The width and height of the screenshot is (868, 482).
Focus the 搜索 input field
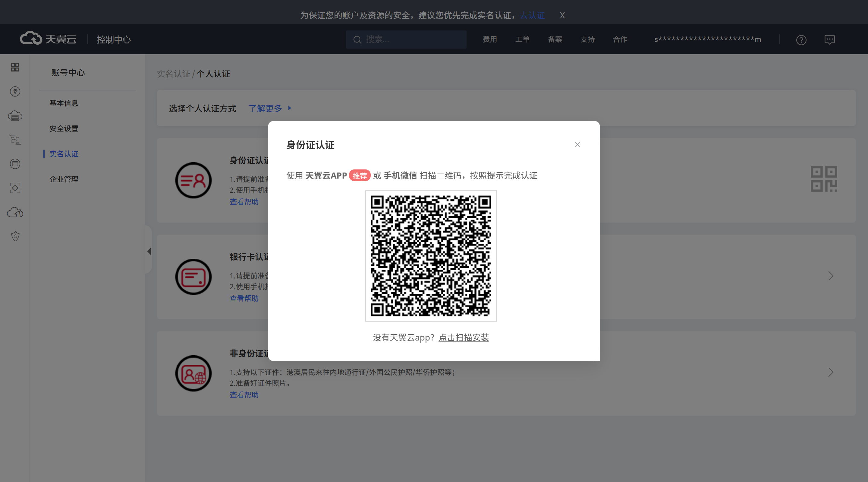click(406, 40)
